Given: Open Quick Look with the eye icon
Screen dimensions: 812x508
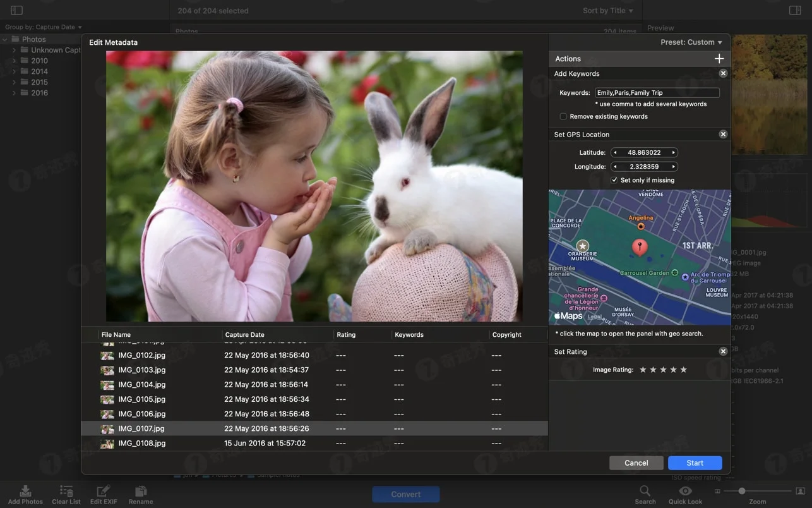Looking at the screenshot, I should 684,490.
